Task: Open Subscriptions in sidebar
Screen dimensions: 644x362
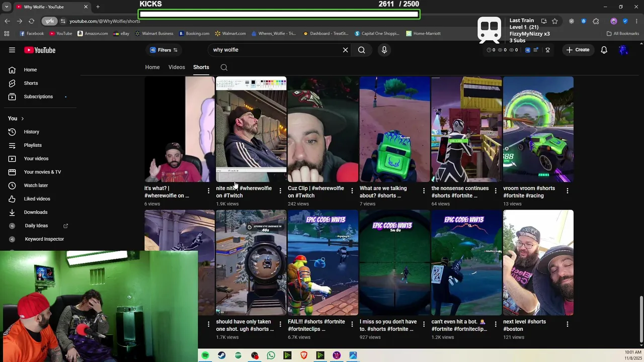Action: point(38,97)
